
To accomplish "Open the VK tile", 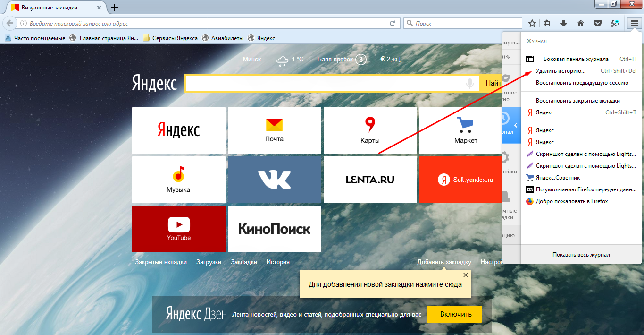I will [x=275, y=180].
